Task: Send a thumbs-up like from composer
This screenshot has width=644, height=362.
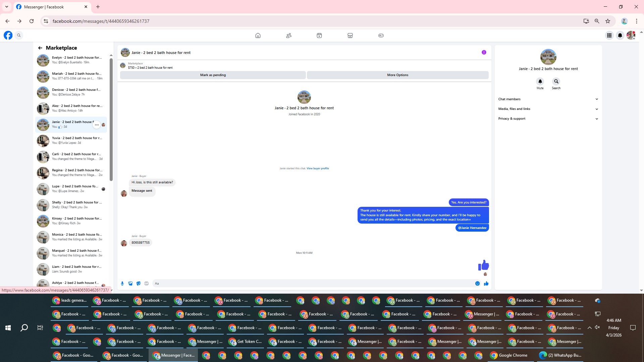Action: point(486,284)
